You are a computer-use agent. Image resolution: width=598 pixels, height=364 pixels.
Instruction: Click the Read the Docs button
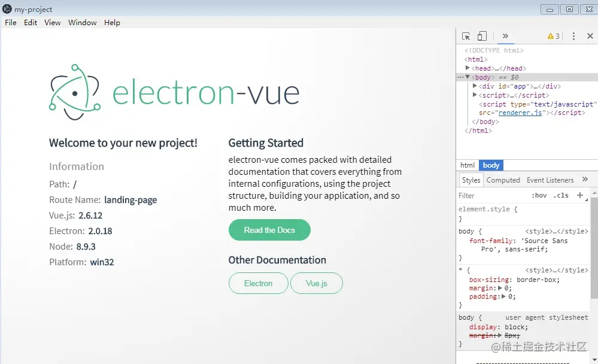pos(269,230)
